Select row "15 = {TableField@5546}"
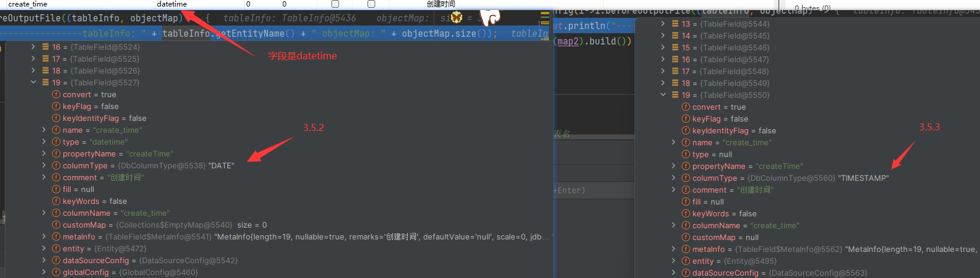The image size is (980, 278). point(726,47)
